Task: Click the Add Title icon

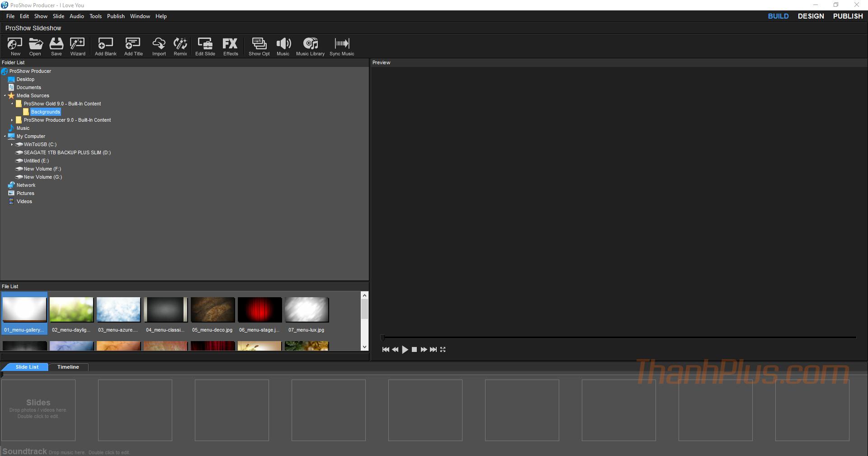Action: [133, 47]
